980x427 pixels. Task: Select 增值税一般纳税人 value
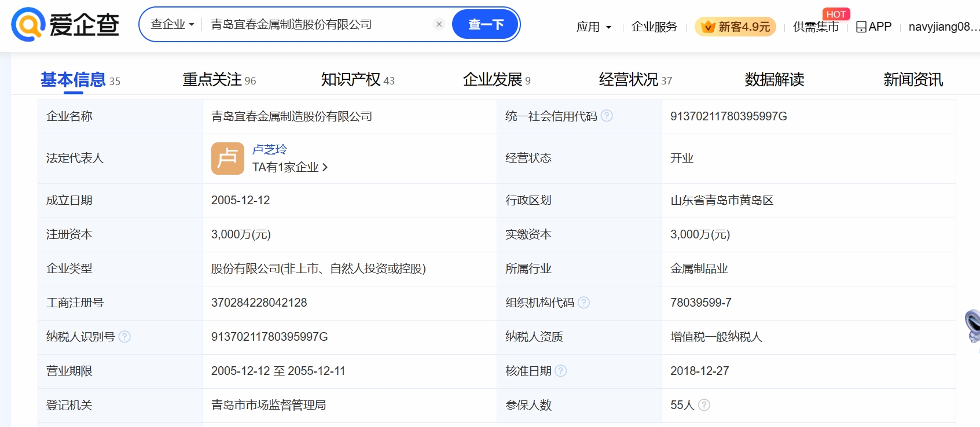716,337
